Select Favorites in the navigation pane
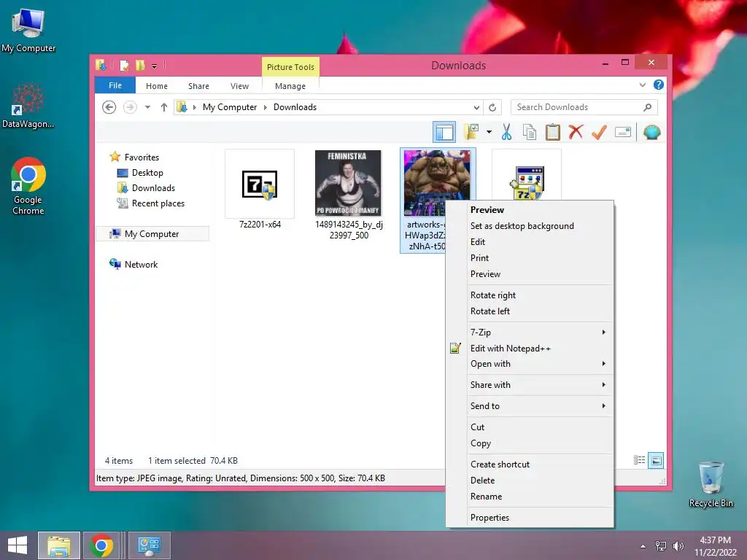Viewport: 747px width, 560px height. click(142, 157)
